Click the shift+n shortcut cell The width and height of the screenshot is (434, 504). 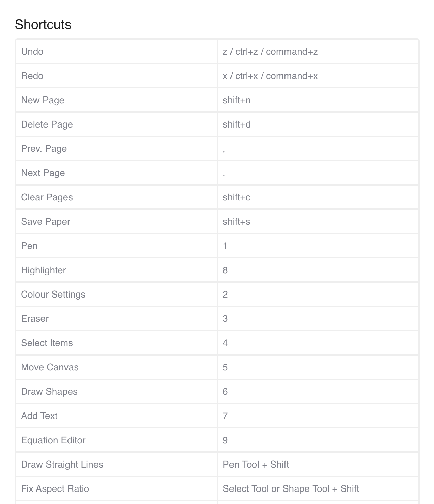237,100
